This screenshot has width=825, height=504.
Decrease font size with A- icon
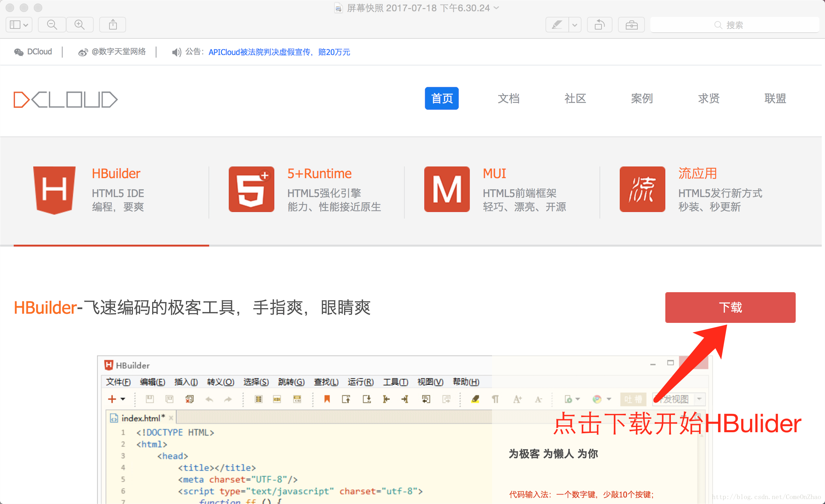[x=538, y=399]
